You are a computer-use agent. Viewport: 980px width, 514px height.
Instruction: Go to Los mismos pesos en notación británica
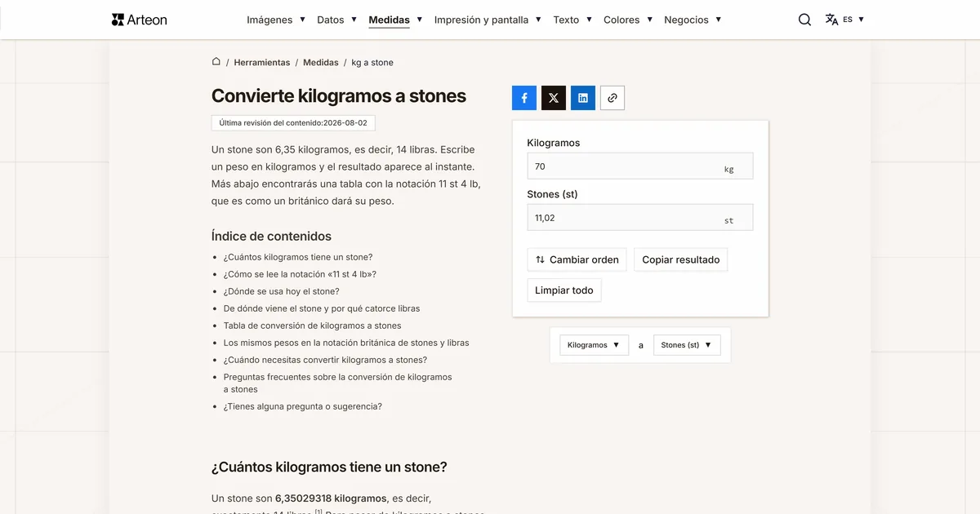coord(346,343)
